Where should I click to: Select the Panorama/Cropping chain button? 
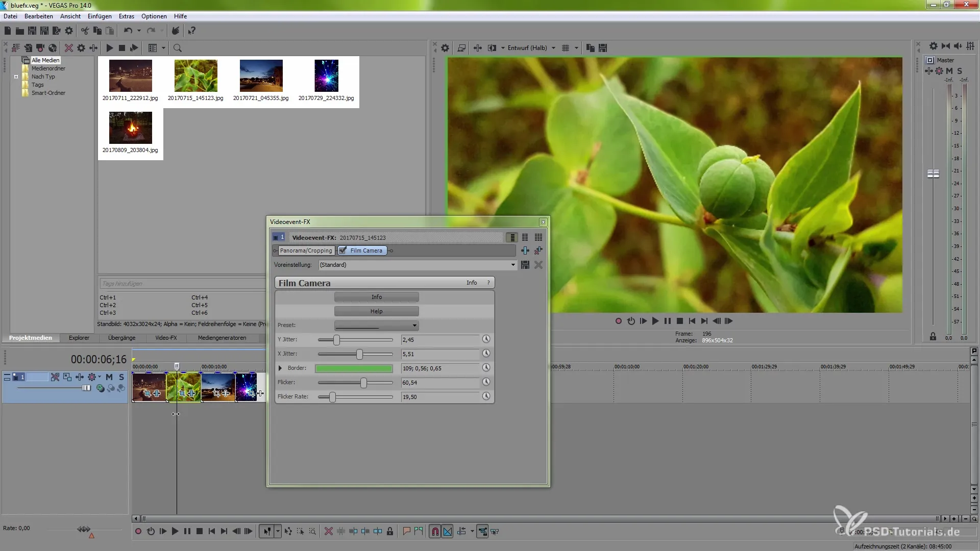coord(306,251)
